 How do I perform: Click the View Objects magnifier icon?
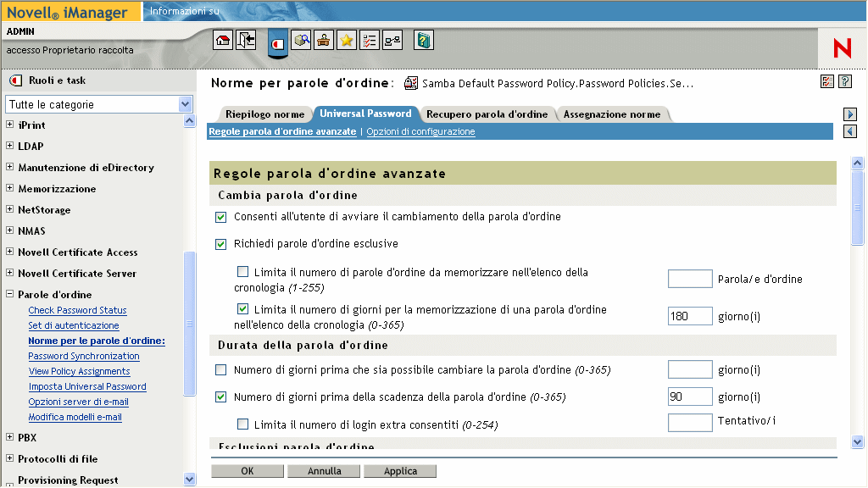pyautogui.click(x=302, y=40)
